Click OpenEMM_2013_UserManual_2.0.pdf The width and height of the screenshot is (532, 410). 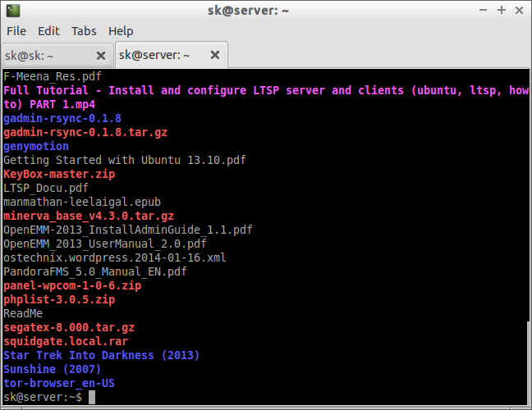pyautogui.click(x=105, y=244)
